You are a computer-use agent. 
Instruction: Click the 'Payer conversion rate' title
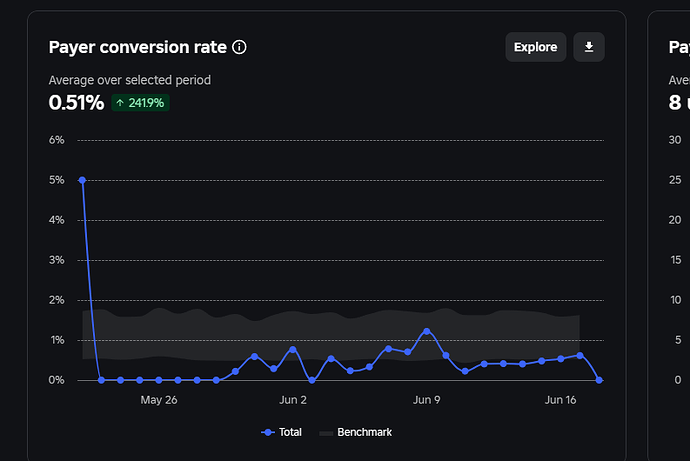(138, 47)
